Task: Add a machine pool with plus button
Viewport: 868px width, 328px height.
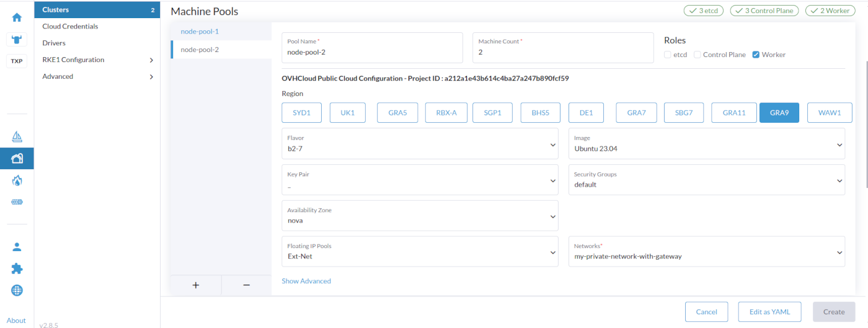Action: pos(196,285)
